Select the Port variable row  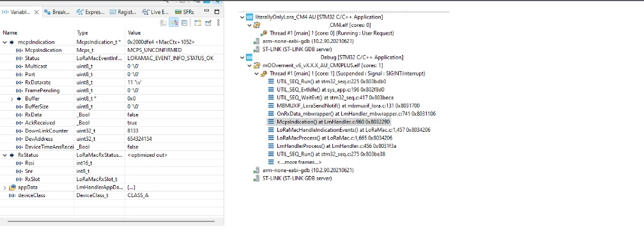pos(112,74)
